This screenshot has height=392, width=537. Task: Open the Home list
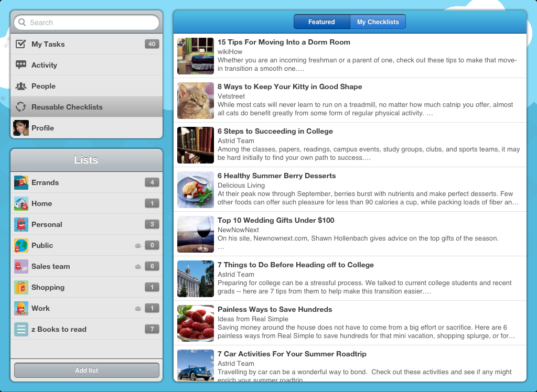pos(87,203)
